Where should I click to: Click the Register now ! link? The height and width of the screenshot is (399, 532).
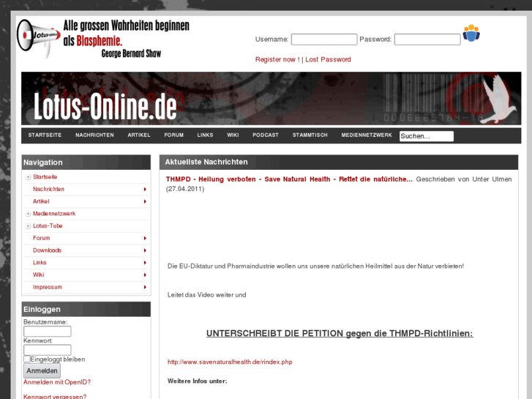tap(277, 59)
